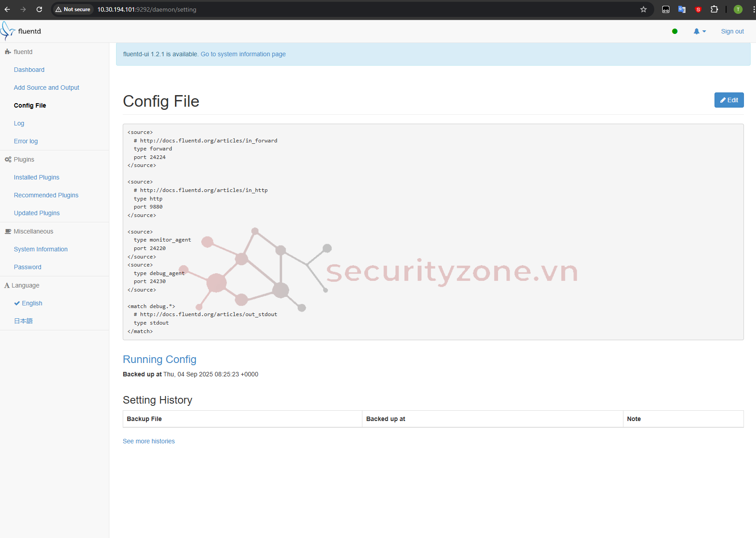
Task: Click the 'type debug_agent' config line
Action: click(159, 273)
